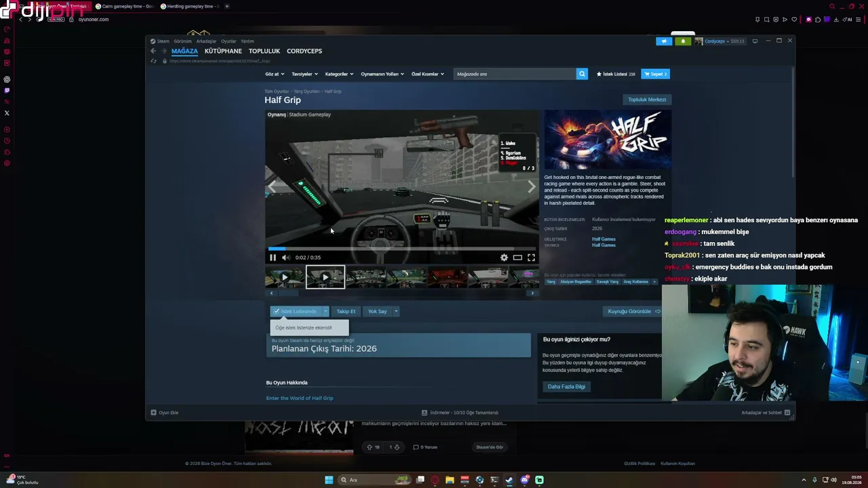This screenshot has width=868, height=488.
Task: Click the Savaşlı Yarış tag
Action: tap(608, 282)
